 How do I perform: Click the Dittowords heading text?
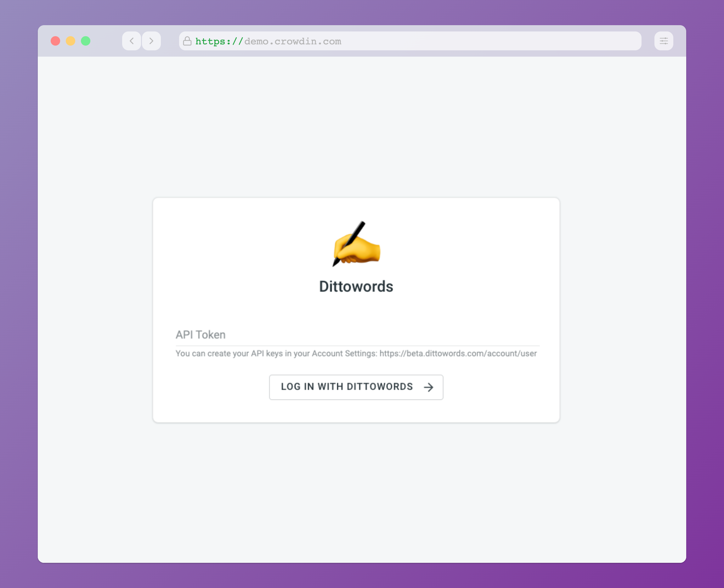(x=356, y=287)
